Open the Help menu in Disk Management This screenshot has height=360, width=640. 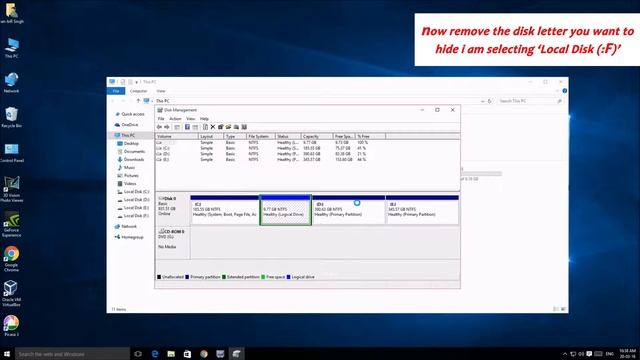point(204,119)
